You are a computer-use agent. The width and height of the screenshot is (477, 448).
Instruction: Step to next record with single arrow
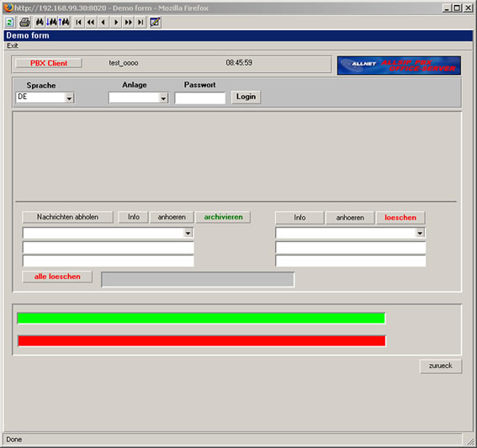[x=116, y=22]
